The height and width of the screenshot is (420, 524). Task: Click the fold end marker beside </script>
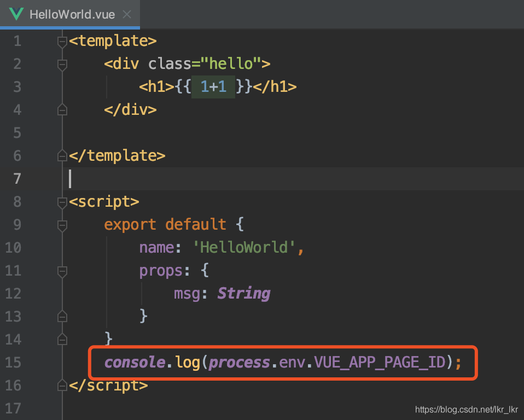(62, 386)
